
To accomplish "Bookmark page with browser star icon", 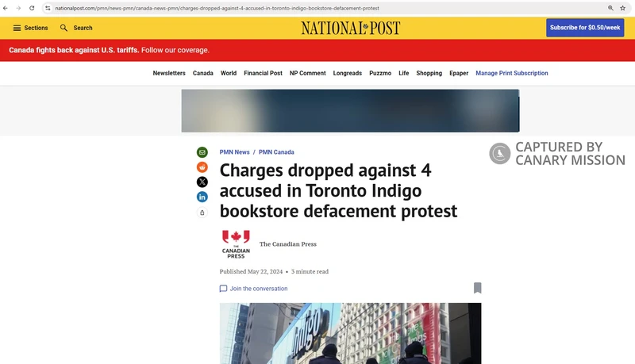I will pyautogui.click(x=623, y=7).
